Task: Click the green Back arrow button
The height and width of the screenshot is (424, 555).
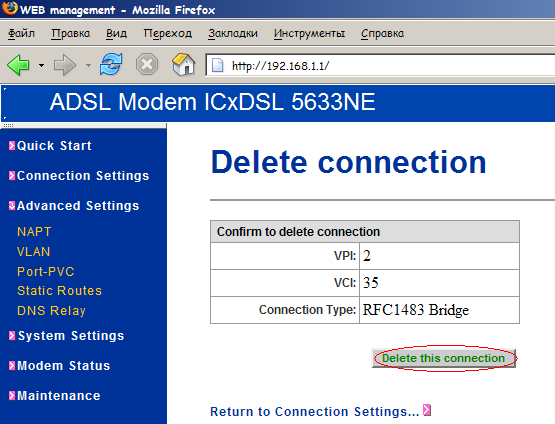Action: pyautogui.click(x=18, y=65)
